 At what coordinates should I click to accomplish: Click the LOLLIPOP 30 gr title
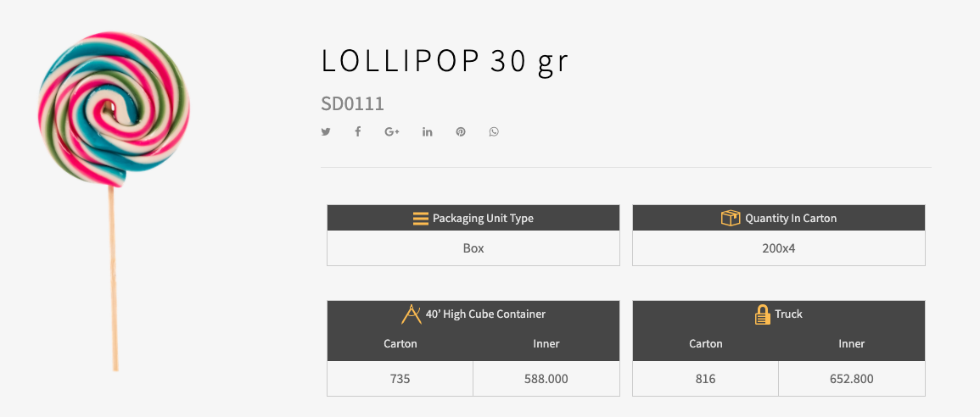(x=445, y=61)
